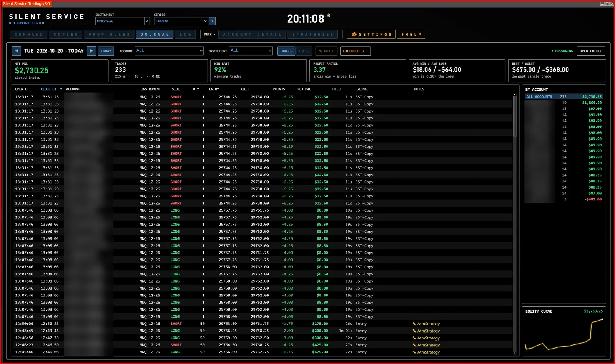Viewport: 615px width, 364px height.
Task: Click the Today button
Action: (x=106, y=51)
